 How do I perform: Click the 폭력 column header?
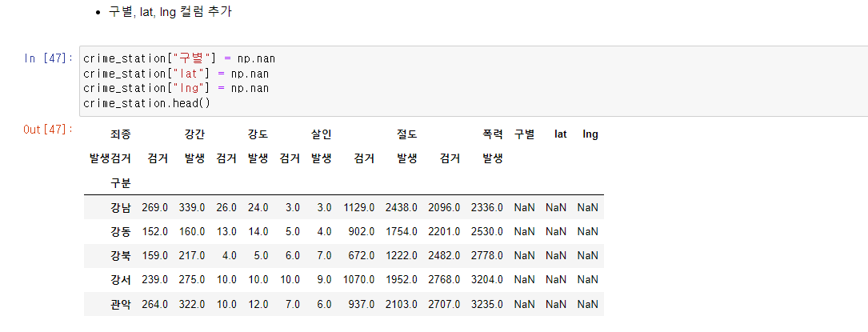[493, 134]
